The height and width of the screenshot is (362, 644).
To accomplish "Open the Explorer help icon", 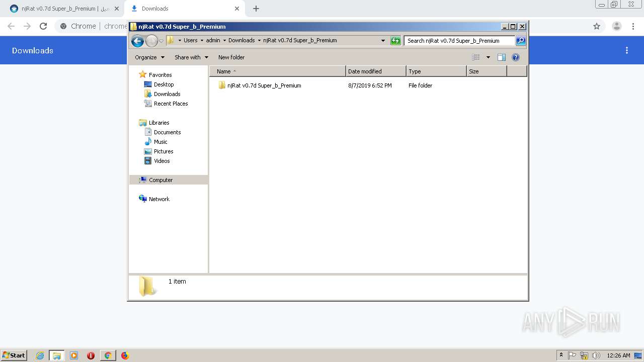I will click(x=516, y=57).
